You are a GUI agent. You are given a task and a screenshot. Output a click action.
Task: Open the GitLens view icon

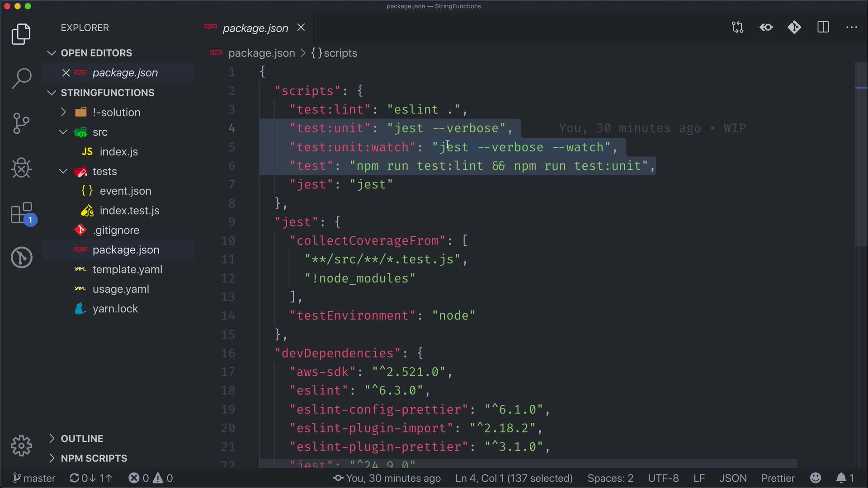tap(21, 258)
